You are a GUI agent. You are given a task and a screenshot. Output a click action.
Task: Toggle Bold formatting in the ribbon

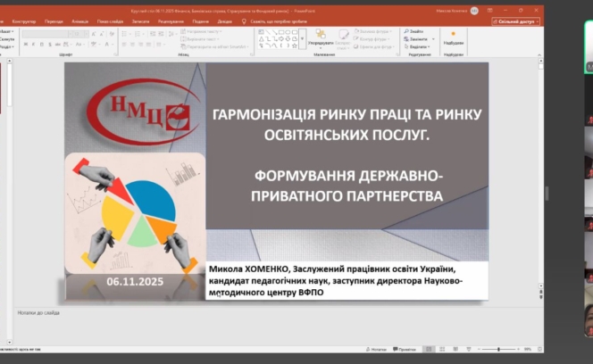pyautogui.click(x=24, y=45)
